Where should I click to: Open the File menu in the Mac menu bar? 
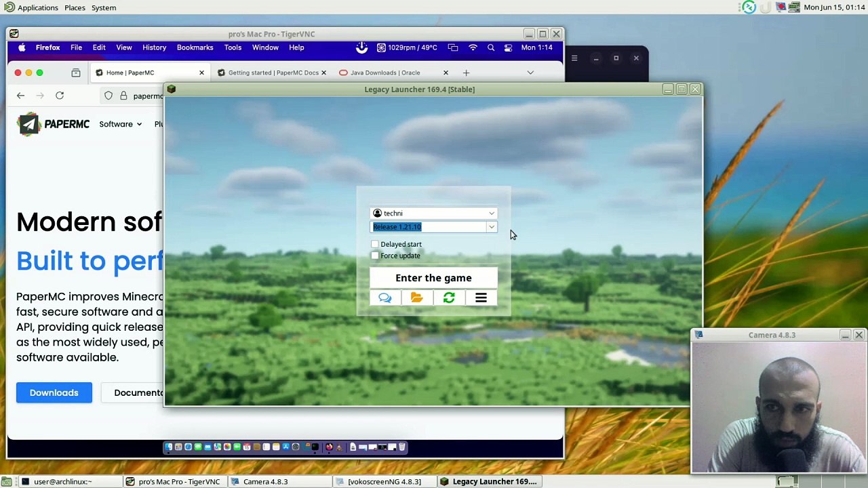click(x=76, y=47)
